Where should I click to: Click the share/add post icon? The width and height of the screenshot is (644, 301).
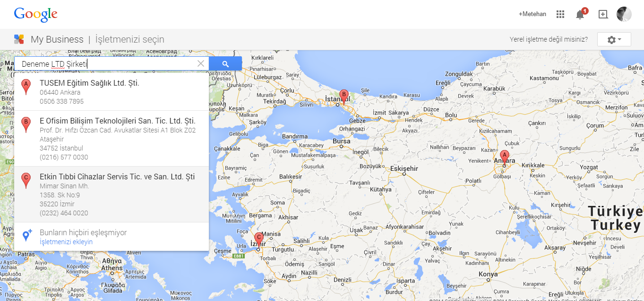point(603,14)
